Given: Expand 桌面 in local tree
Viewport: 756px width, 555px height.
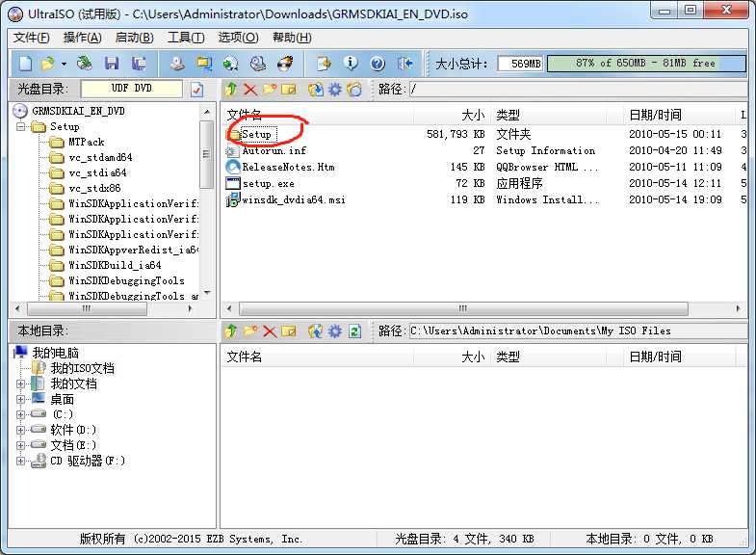Looking at the screenshot, I should [20, 400].
